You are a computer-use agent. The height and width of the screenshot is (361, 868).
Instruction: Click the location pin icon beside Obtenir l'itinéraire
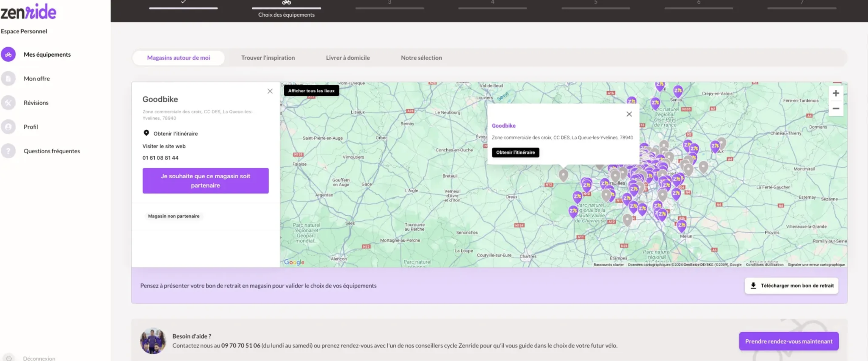pos(146,133)
